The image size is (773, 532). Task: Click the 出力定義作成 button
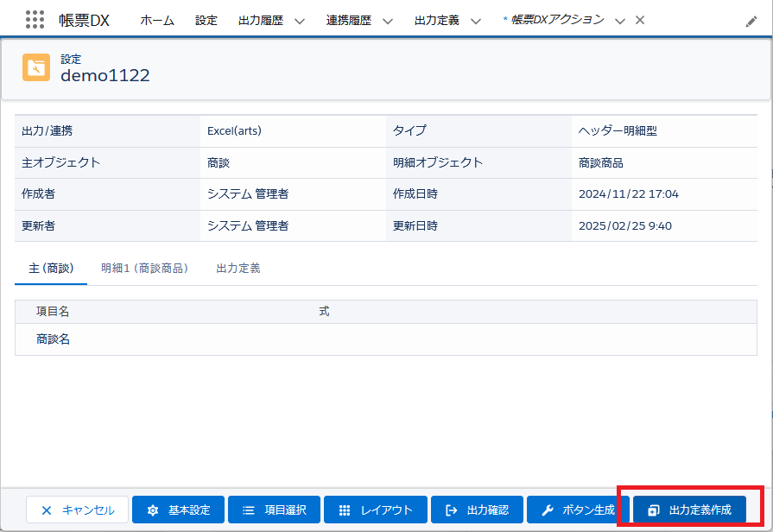tap(689, 510)
